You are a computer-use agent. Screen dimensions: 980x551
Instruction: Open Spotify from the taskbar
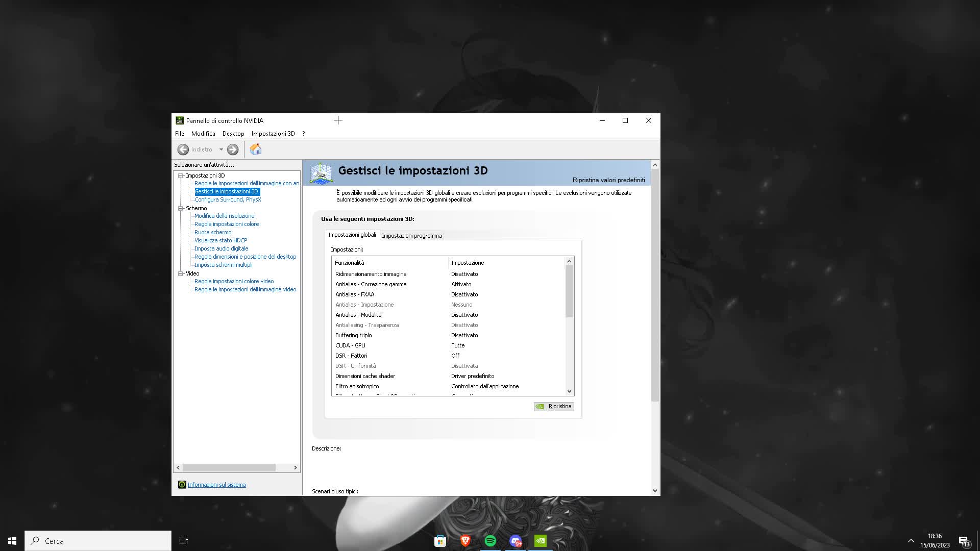(490, 541)
